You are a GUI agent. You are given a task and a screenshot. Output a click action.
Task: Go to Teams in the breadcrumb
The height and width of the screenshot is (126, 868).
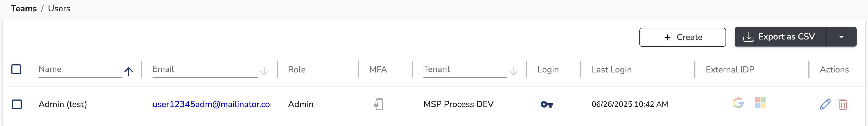(24, 8)
